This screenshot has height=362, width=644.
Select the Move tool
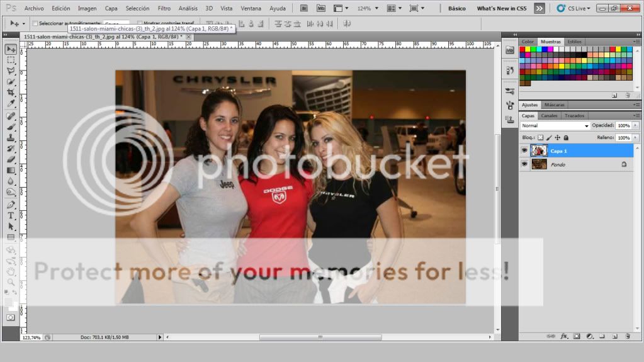(11, 49)
